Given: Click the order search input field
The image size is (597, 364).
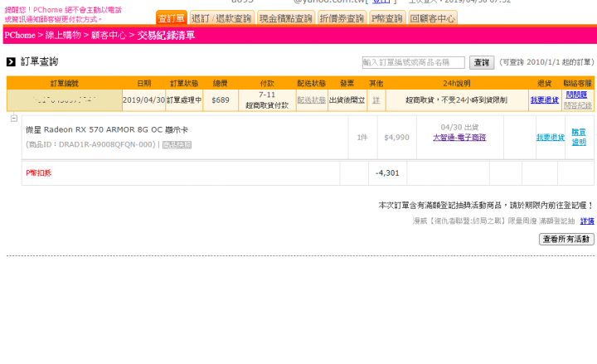Looking at the screenshot, I should (414, 62).
